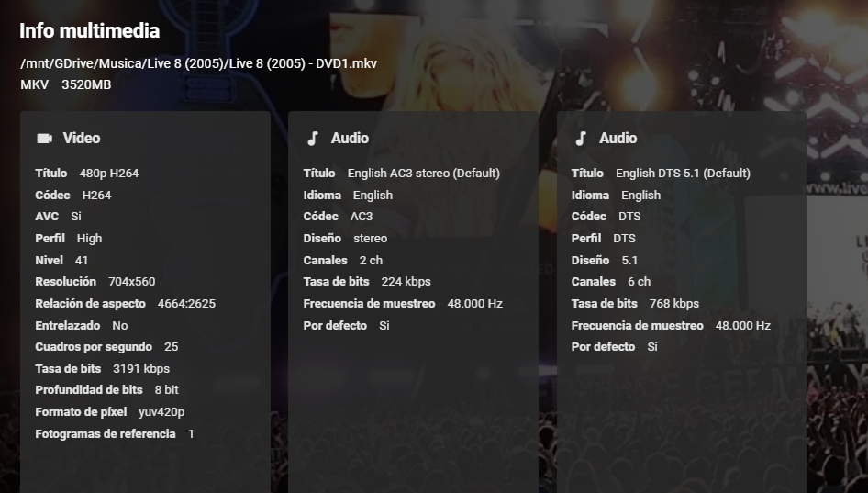Click the "Cuadros por segundo" label
This screenshot has height=493, width=868.
pyautogui.click(x=94, y=347)
